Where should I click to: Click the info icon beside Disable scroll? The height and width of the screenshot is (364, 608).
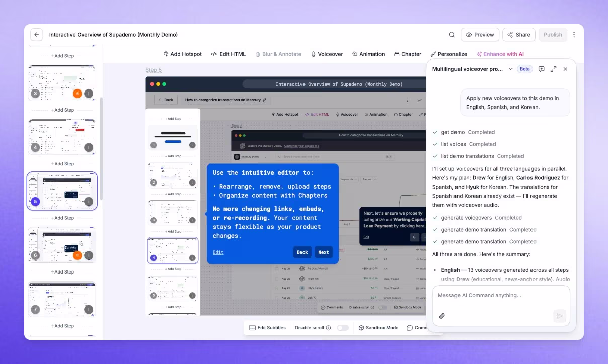(x=328, y=328)
